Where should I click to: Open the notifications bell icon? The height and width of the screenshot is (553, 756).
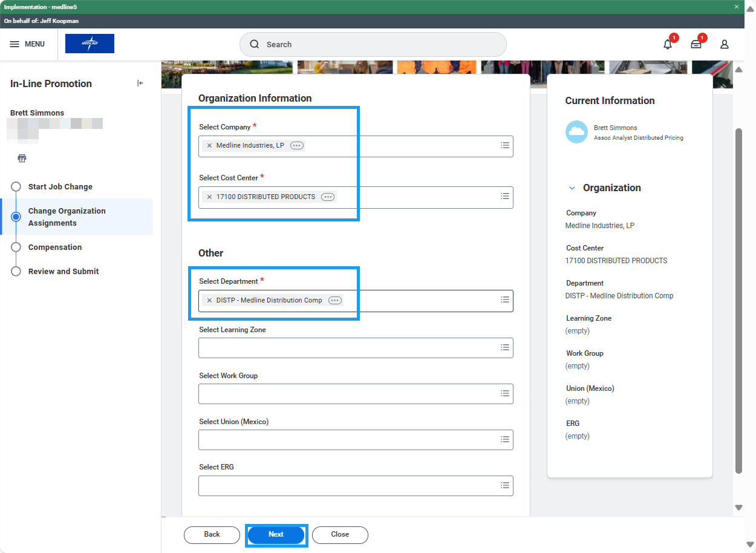coord(668,44)
